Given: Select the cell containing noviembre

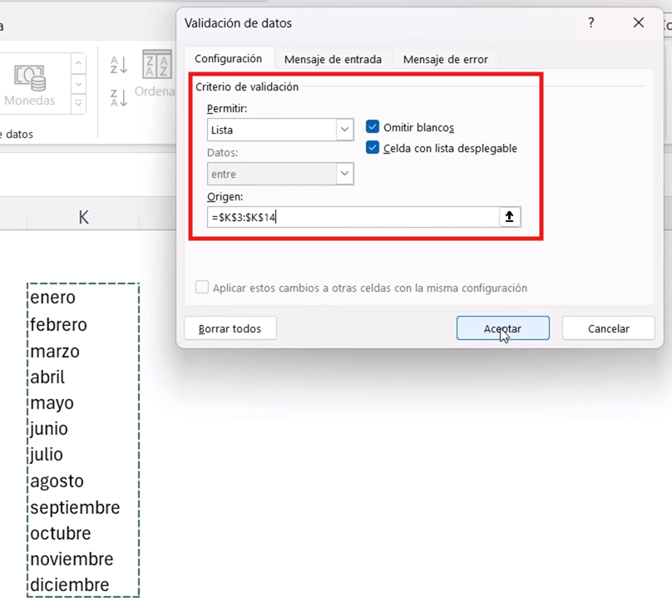Looking at the screenshot, I should click(x=83, y=559).
